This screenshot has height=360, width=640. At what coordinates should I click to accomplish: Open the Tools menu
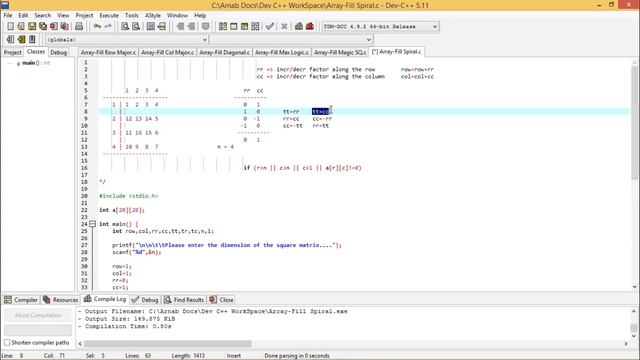(x=131, y=15)
